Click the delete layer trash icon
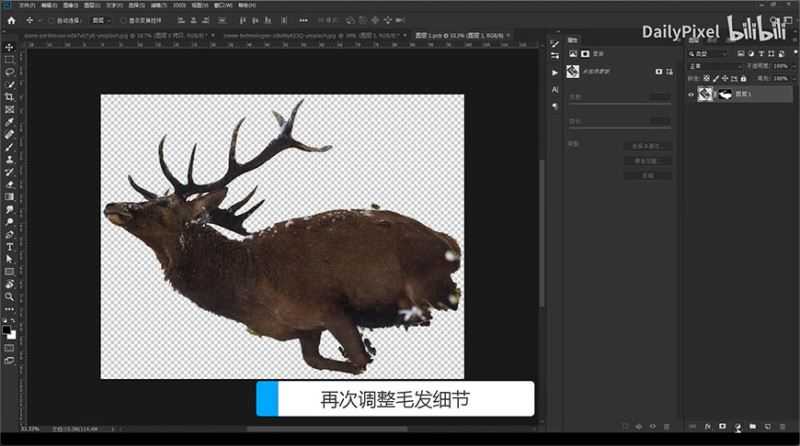The height and width of the screenshot is (446, 800). 781,427
